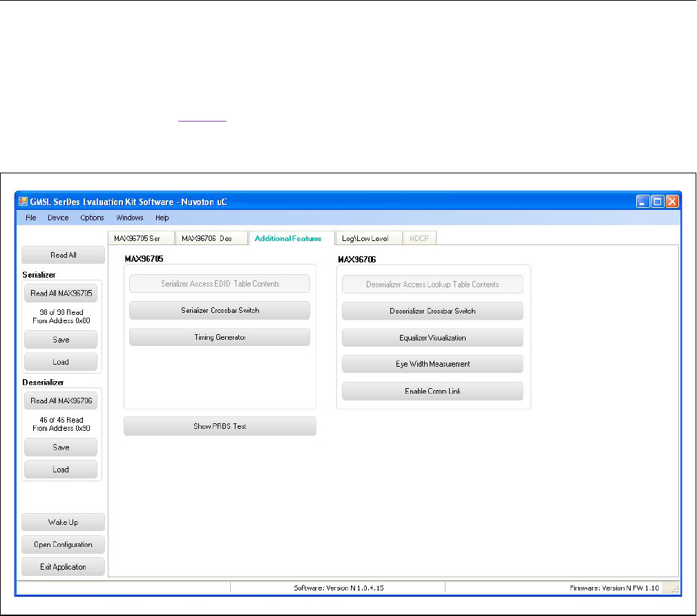Open the File menu
The image size is (697, 616).
click(31, 218)
